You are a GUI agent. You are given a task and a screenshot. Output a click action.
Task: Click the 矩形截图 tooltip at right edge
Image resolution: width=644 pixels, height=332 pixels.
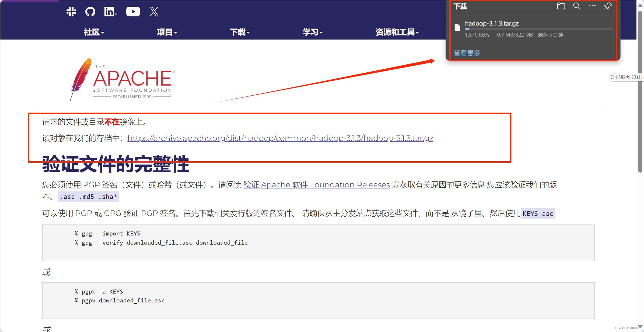point(627,77)
